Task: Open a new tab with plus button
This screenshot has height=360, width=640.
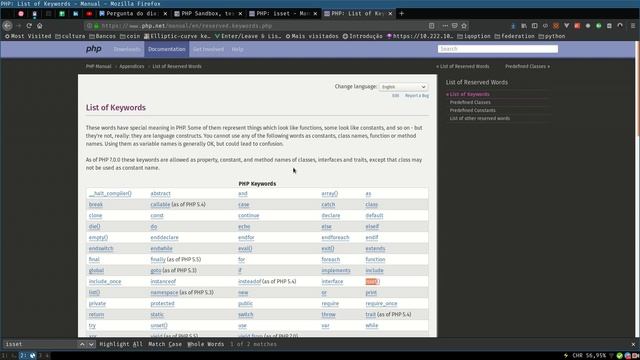Action: 402,13
